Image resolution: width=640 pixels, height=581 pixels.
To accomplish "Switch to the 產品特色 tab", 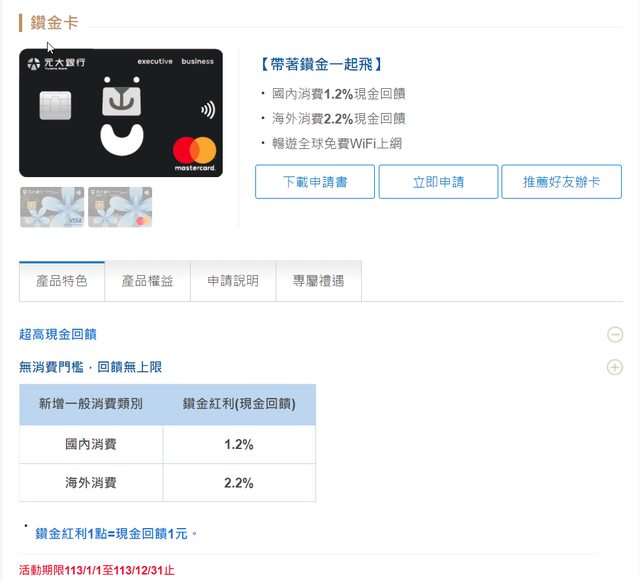I will pos(62,281).
